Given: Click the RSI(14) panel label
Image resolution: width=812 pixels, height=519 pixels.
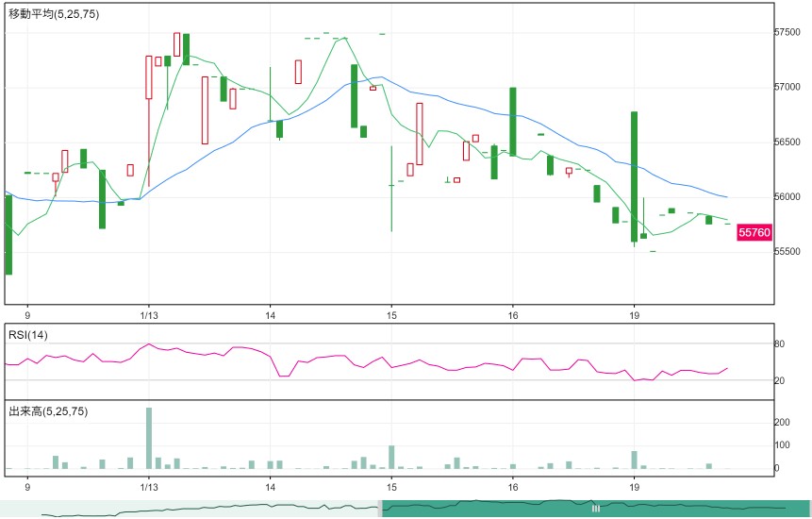Looking at the screenshot, I should click(x=28, y=335).
